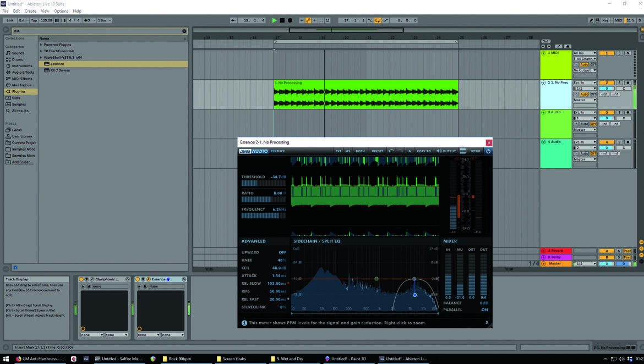Jump to the previous locator arrow
Screen dimensions: 644x364
[x=543, y=46]
